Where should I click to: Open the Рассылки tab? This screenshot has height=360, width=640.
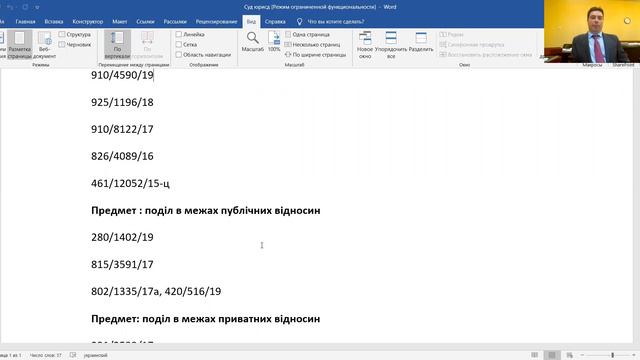click(x=175, y=22)
